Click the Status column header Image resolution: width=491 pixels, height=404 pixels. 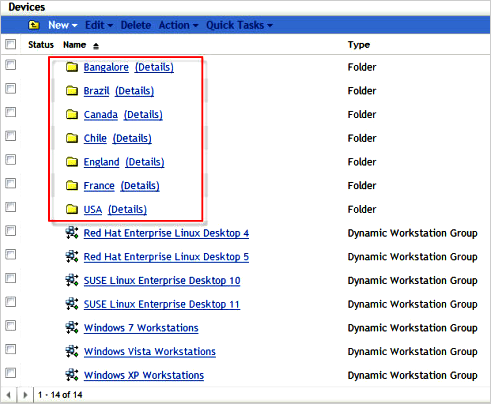(x=41, y=45)
